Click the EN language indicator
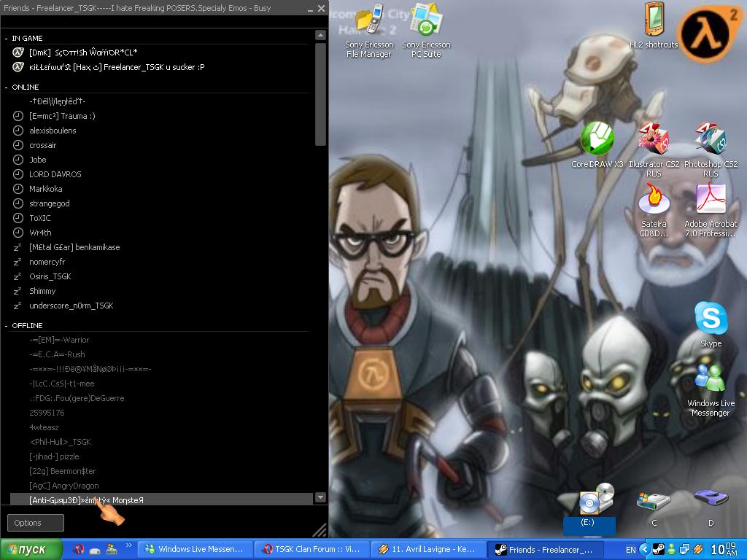Screen dimensions: 747x560 (x=630, y=549)
